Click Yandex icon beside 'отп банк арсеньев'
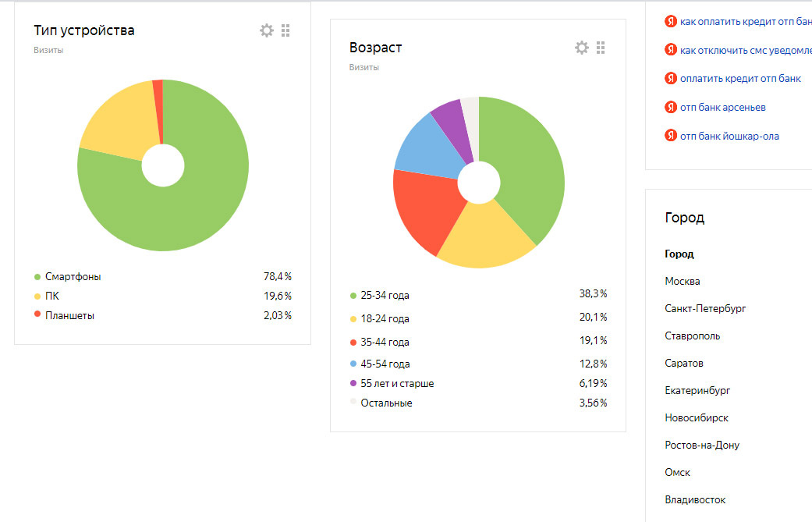The image size is (812, 522). coord(671,107)
